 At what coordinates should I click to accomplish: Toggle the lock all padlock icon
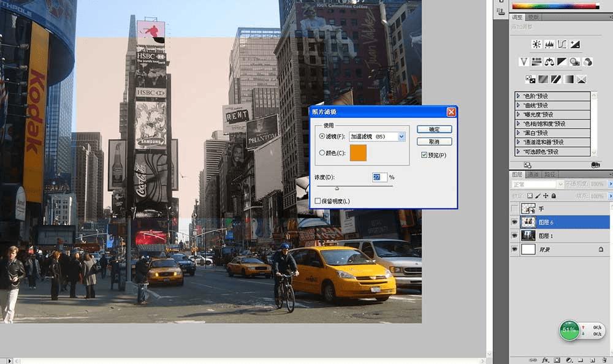554,195
